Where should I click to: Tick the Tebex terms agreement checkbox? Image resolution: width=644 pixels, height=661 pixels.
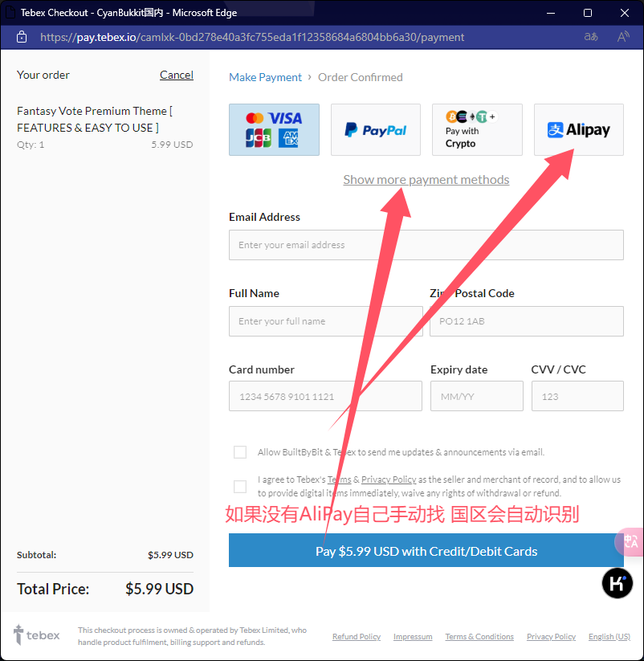pos(240,486)
